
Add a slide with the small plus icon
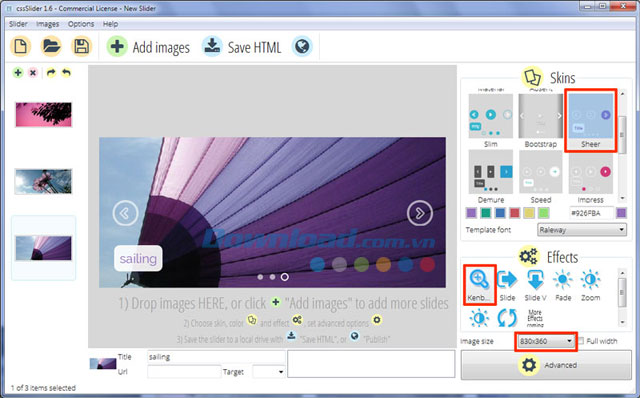pyautogui.click(x=18, y=73)
